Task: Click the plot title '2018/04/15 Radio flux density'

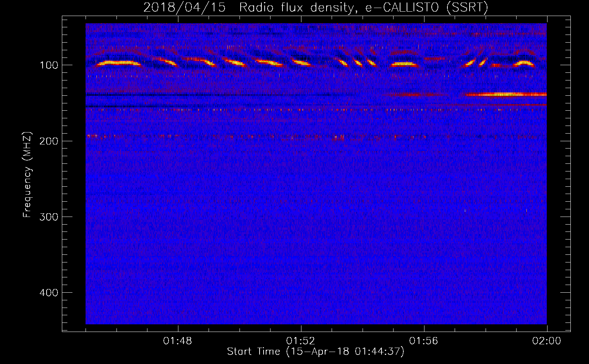Action: tap(316, 7)
